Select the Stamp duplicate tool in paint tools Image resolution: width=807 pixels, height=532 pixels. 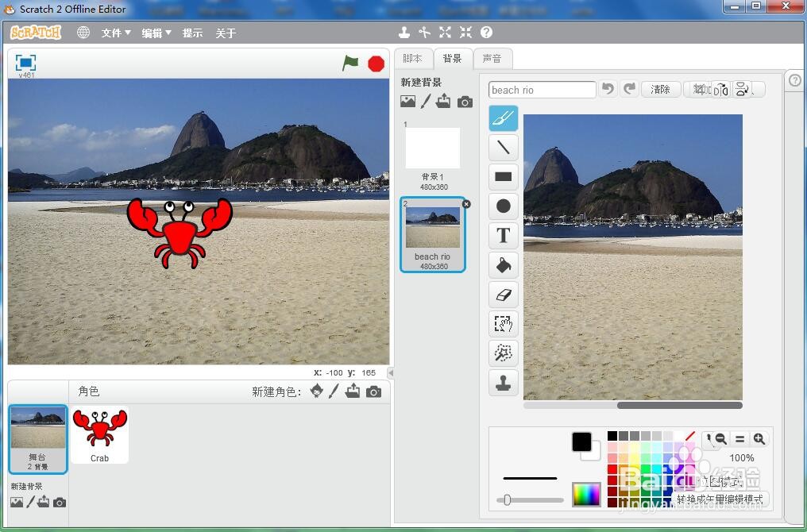(x=503, y=383)
